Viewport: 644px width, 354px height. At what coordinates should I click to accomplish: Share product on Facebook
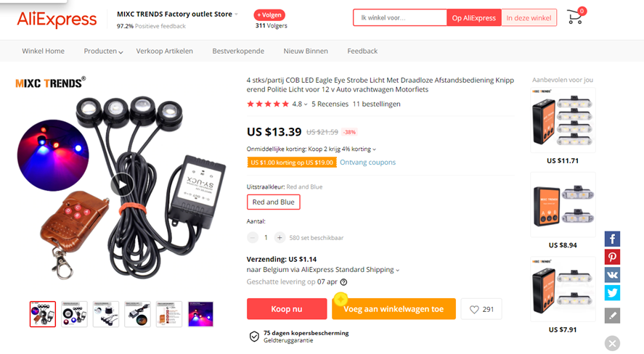coord(613,239)
